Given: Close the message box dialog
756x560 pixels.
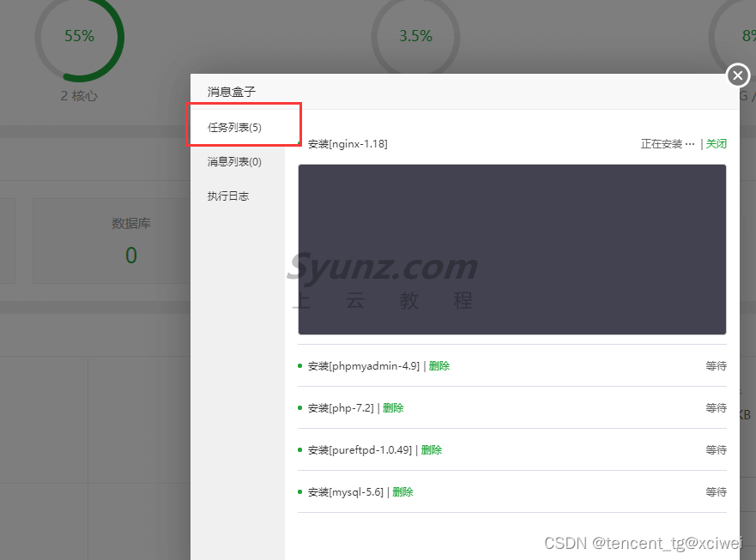Looking at the screenshot, I should pos(738,75).
